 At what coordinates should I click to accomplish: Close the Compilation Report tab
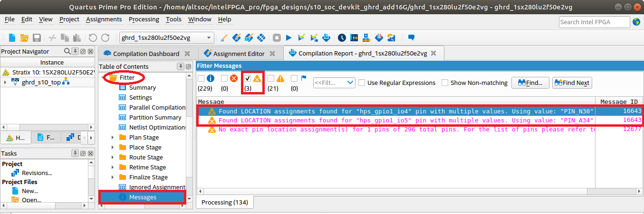click(433, 54)
